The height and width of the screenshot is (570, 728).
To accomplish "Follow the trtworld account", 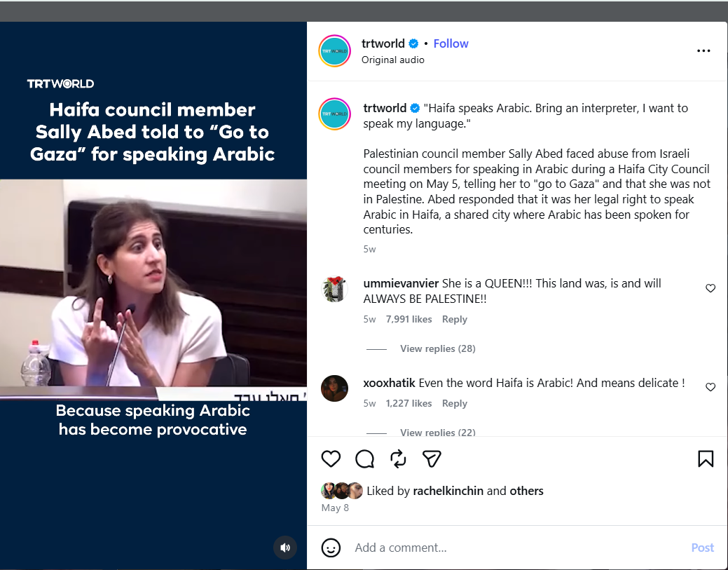I will 451,43.
